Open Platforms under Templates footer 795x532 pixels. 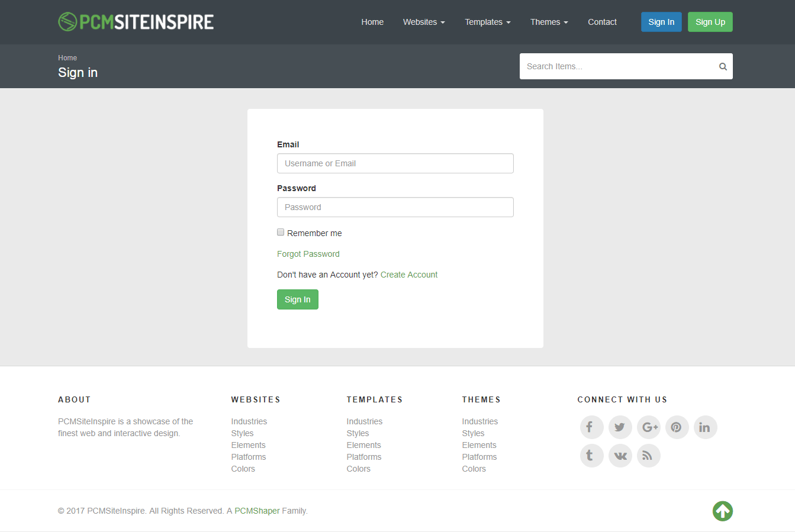364,457
